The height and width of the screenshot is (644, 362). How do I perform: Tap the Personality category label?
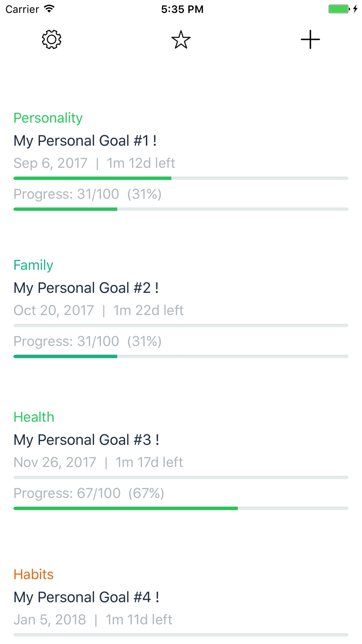(x=48, y=118)
